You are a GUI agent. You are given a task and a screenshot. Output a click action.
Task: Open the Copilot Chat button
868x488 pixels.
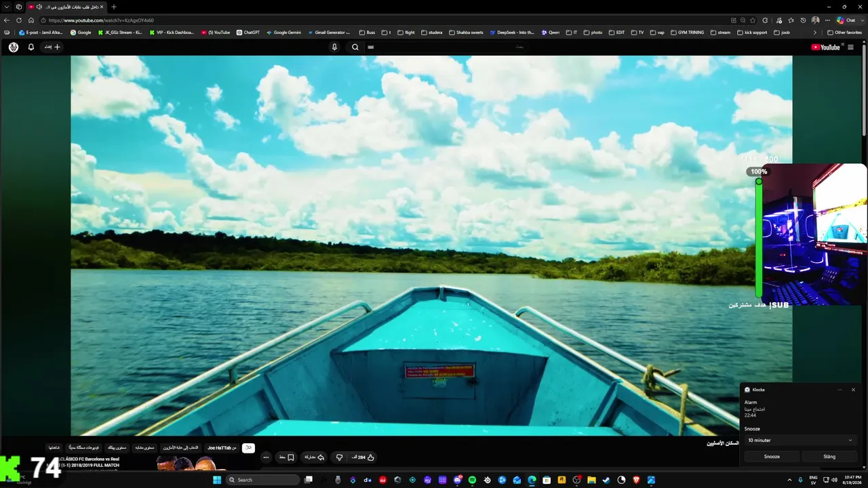coord(848,20)
